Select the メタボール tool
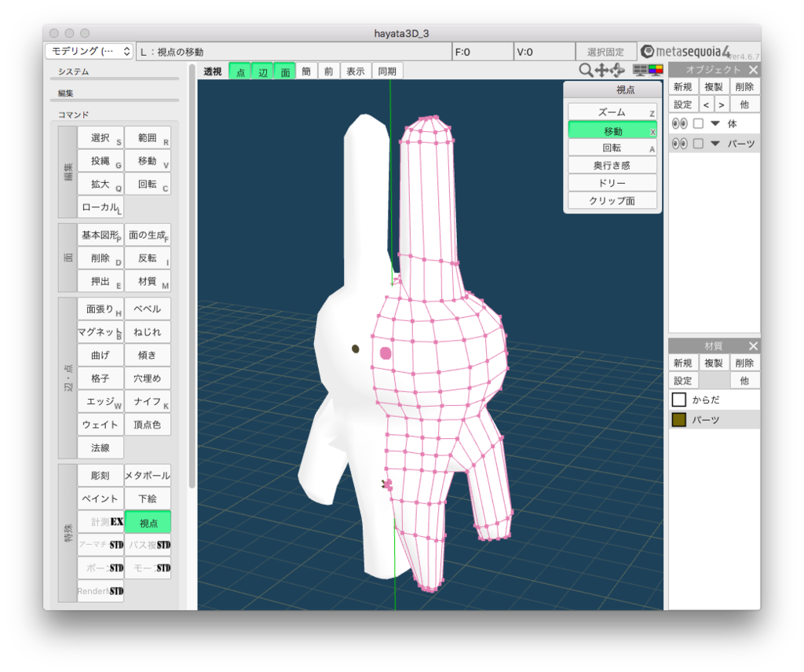 pos(148,476)
